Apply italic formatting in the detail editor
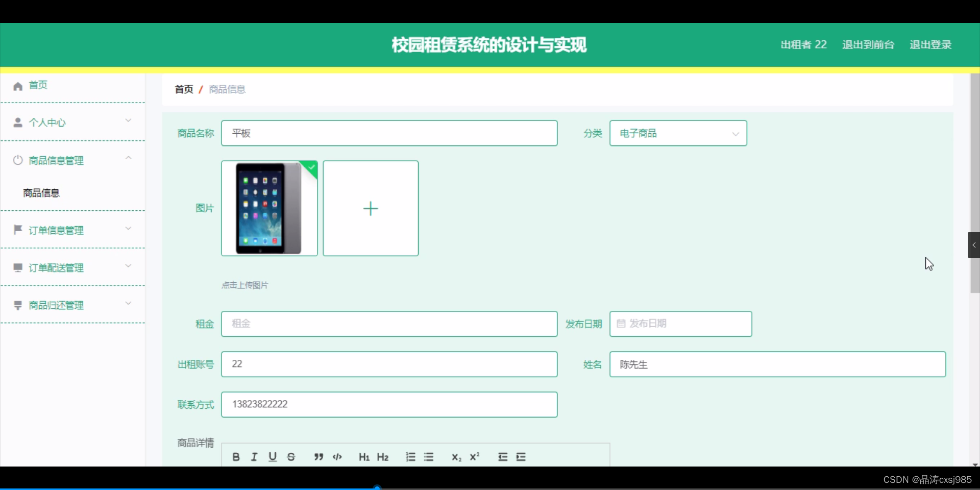The height and width of the screenshot is (490, 980). 254,457
